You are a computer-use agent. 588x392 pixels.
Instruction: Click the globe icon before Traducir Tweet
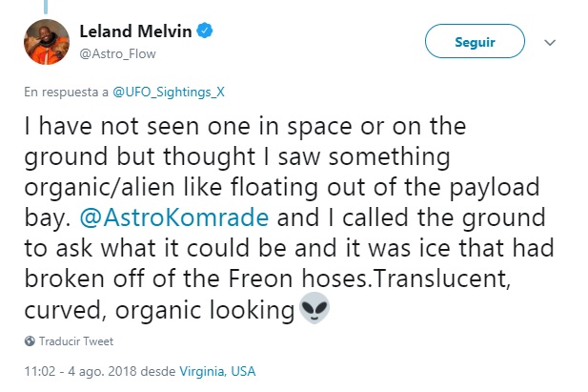pos(30,340)
